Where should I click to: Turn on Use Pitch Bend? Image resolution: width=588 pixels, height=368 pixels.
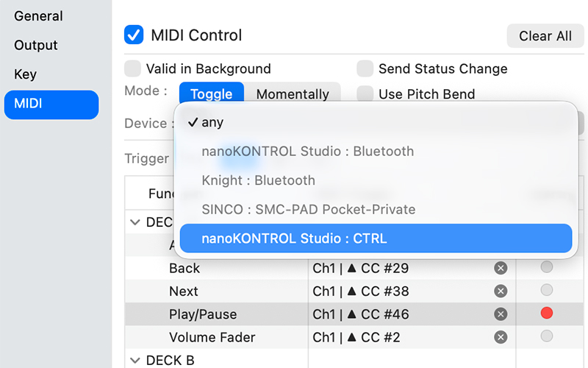[365, 94]
